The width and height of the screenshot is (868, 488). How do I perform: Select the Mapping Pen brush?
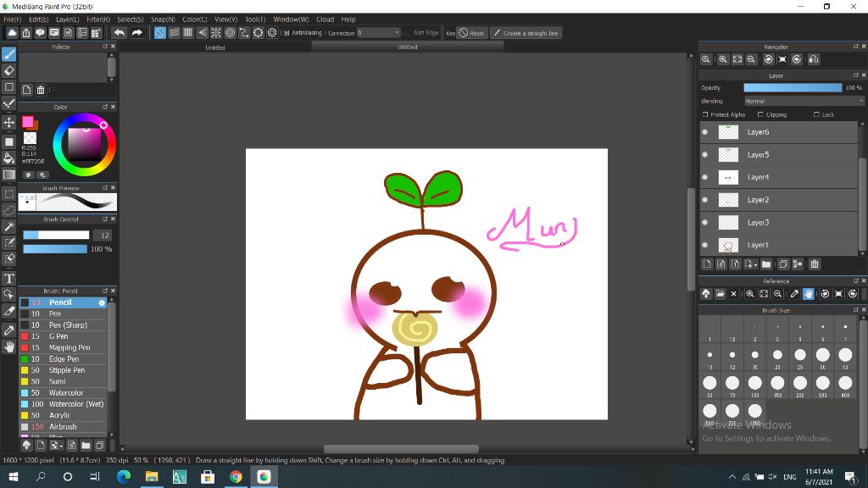click(64, 347)
